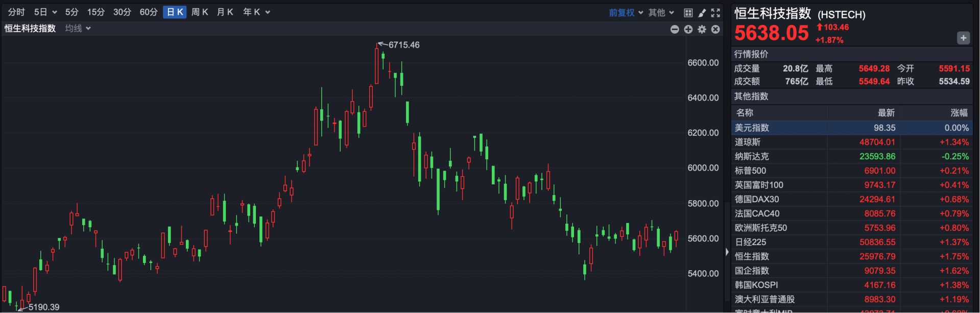Expand the 均线 moving average dropdown
980x313 pixels.
[78, 29]
